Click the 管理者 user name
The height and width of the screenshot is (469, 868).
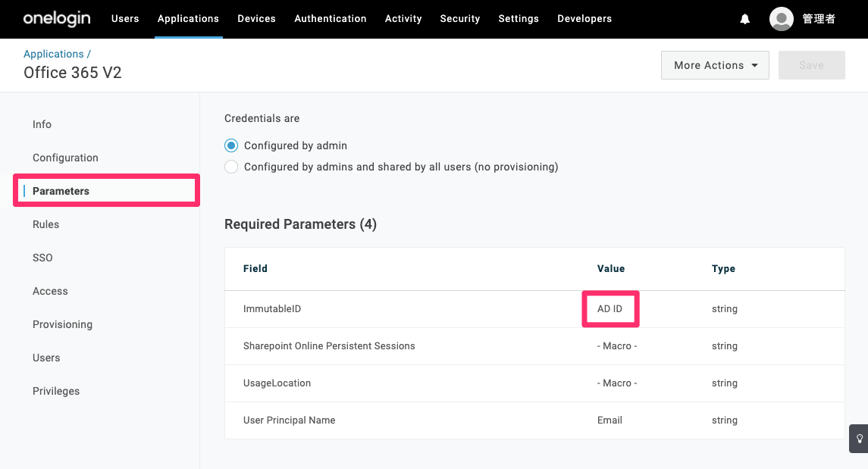coord(819,19)
